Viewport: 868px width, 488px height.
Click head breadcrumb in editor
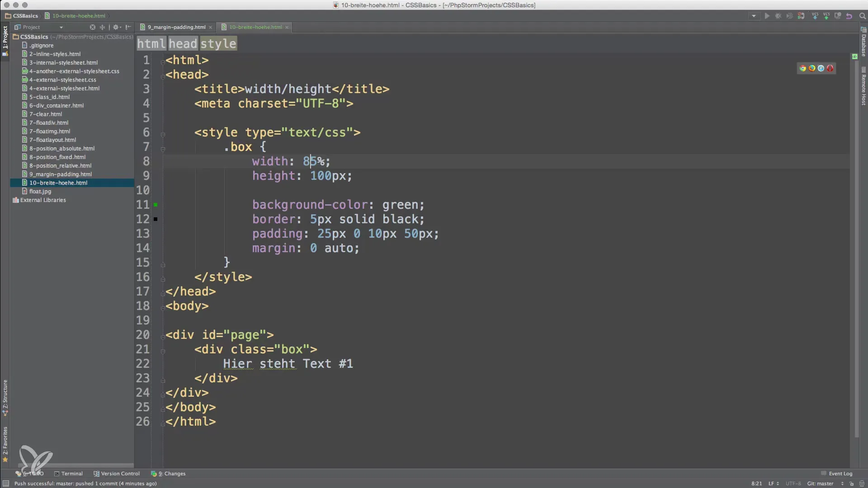tap(183, 43)
